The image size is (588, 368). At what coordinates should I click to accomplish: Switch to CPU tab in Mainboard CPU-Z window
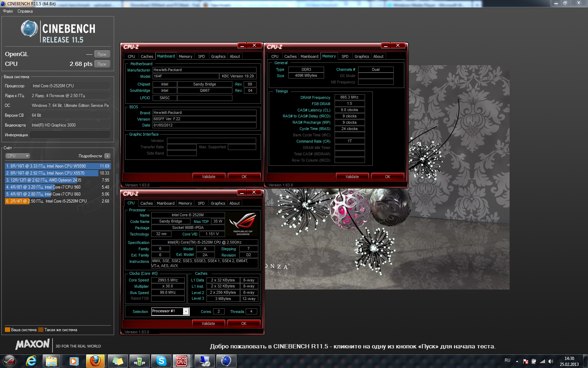click(x=131, y=56)
